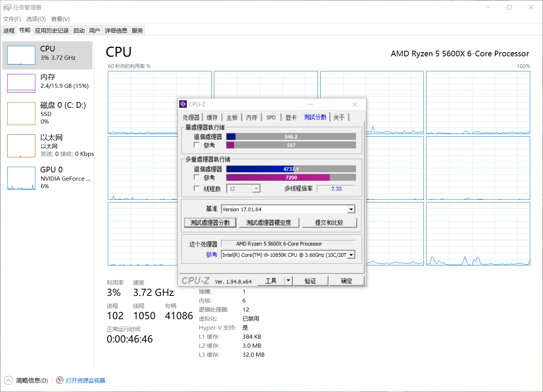The width and height of the screenshot is (543, 392).
Task: Click the 工具 button in CPU-Z
Action: (271, 280)
